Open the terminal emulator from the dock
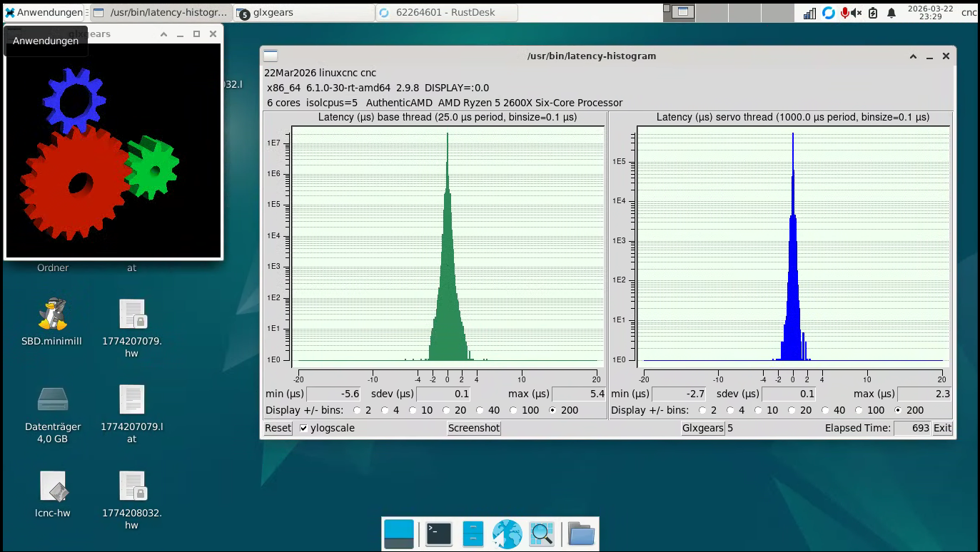Screen dimensions: 980x552 (438, 533)
